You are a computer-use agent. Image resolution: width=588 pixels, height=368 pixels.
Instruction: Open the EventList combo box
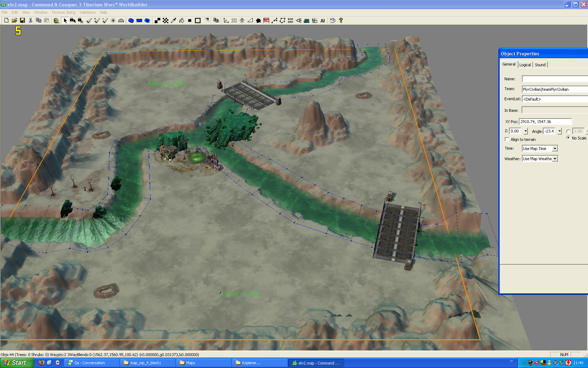(x=555, y=99)
